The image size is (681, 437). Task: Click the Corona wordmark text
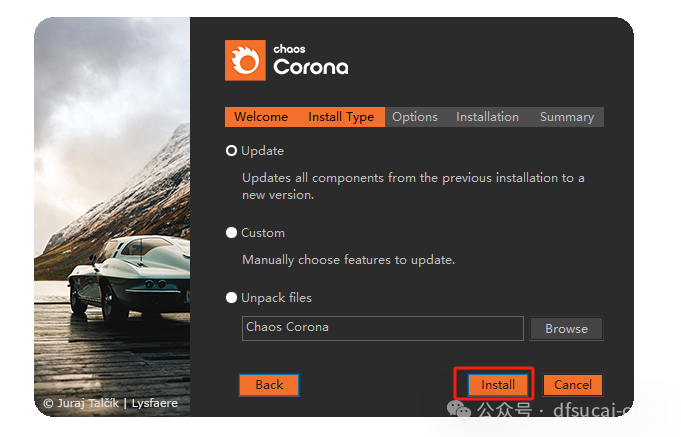pyautogui.click(x=311, y=67)
